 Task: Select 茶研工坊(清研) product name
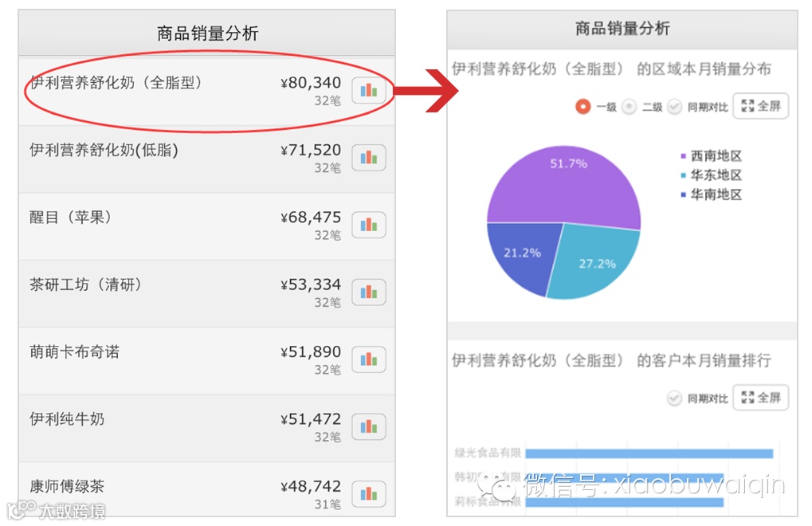[x=85, y=285]
